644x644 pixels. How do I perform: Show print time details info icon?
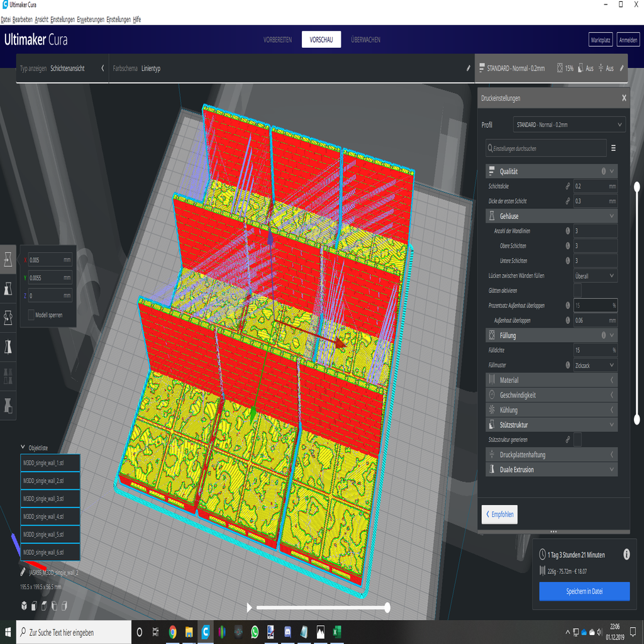626,555
